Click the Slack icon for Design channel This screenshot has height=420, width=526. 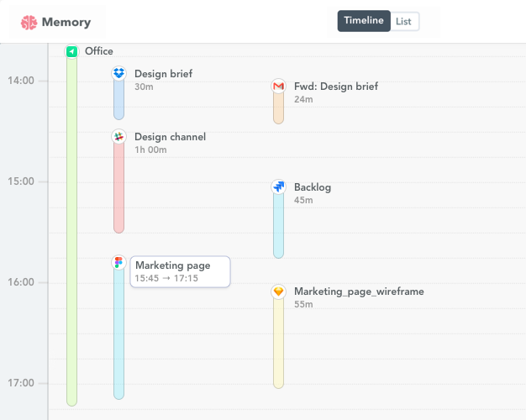(118, 137)
